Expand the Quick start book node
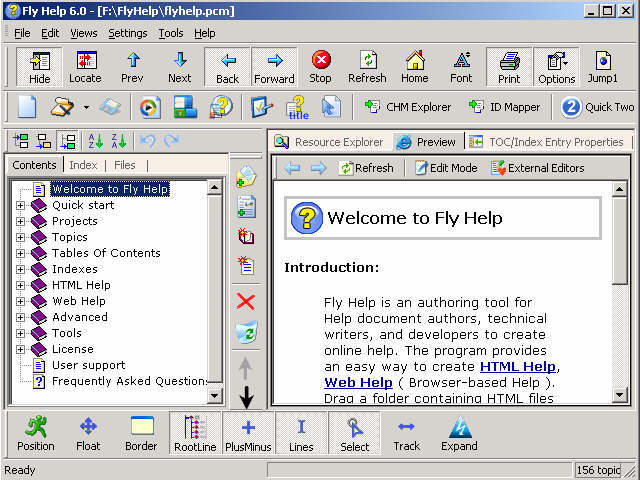The image size is (640, 480). 20,205
